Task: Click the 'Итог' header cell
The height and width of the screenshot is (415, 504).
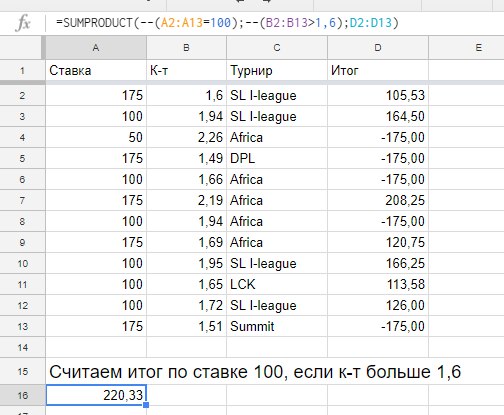Action: tap(378, 71)
